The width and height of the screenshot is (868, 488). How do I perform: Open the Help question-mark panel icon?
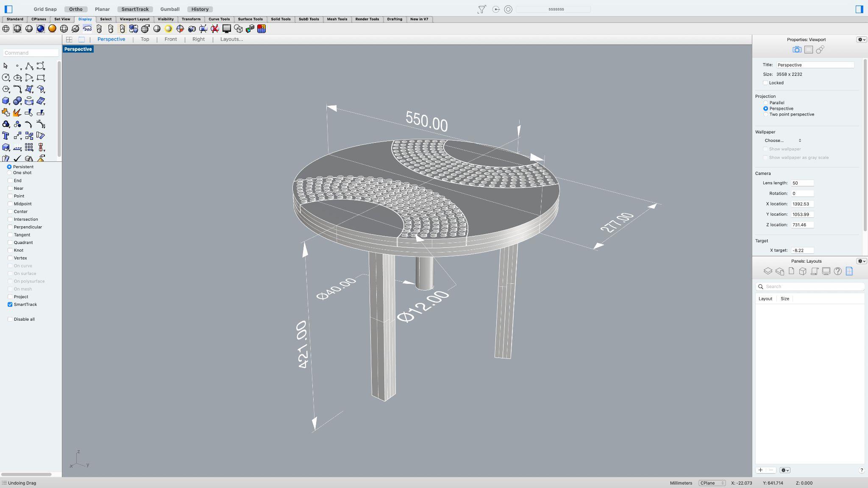[x=837, y=271]
